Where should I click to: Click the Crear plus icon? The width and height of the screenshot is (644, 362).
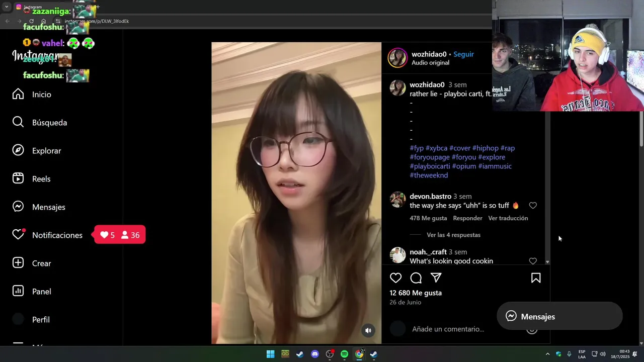coord(18,263)
